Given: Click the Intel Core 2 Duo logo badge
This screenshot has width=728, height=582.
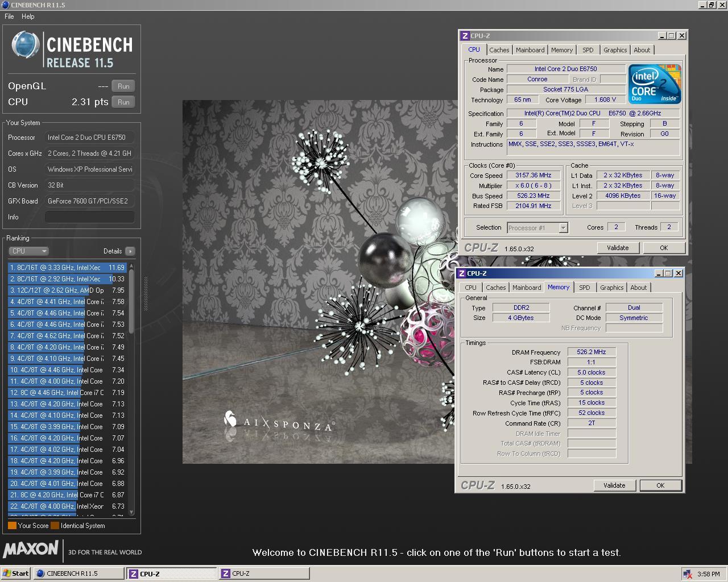Looking at the screenshot, I should click(655, 84).
